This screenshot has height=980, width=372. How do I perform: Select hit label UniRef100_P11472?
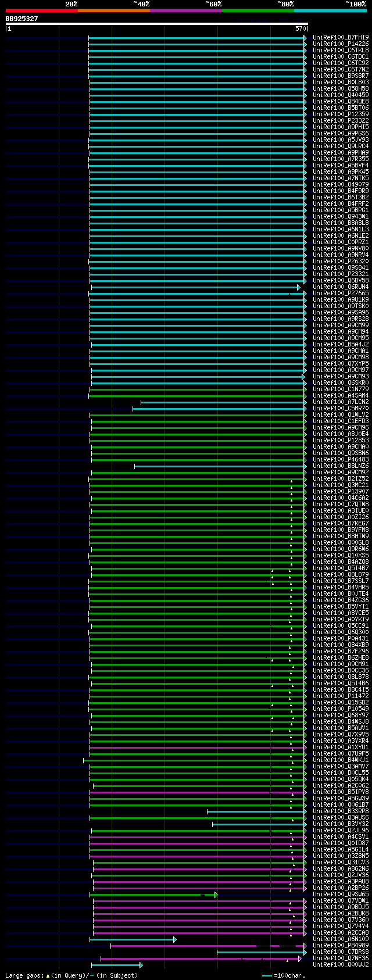(341, 696)
